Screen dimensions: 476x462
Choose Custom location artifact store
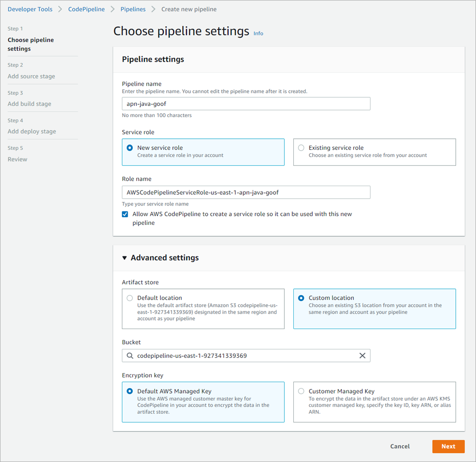click(x=301, y=298)
